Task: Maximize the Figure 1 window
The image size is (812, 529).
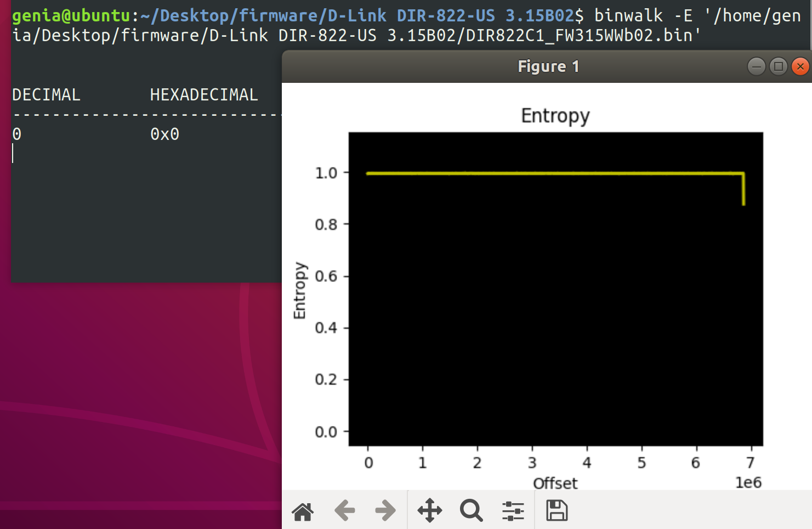Action: point(778,67)
